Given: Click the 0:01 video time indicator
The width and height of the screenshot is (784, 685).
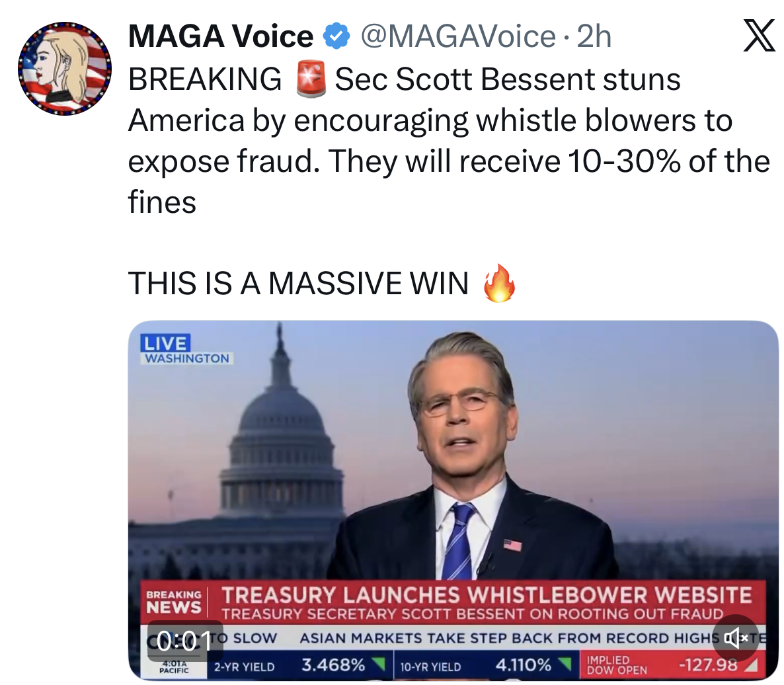Looking at the screenshot, I should [x=184, y=639].
